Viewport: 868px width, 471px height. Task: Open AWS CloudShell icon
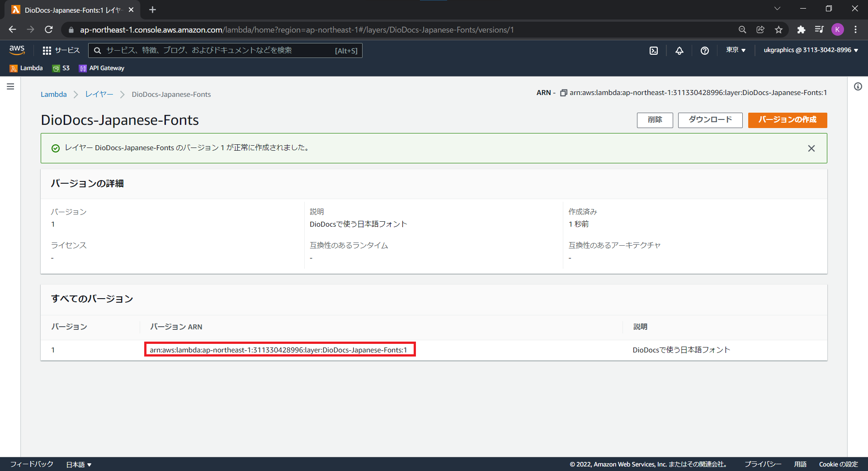tap(654, 50)
